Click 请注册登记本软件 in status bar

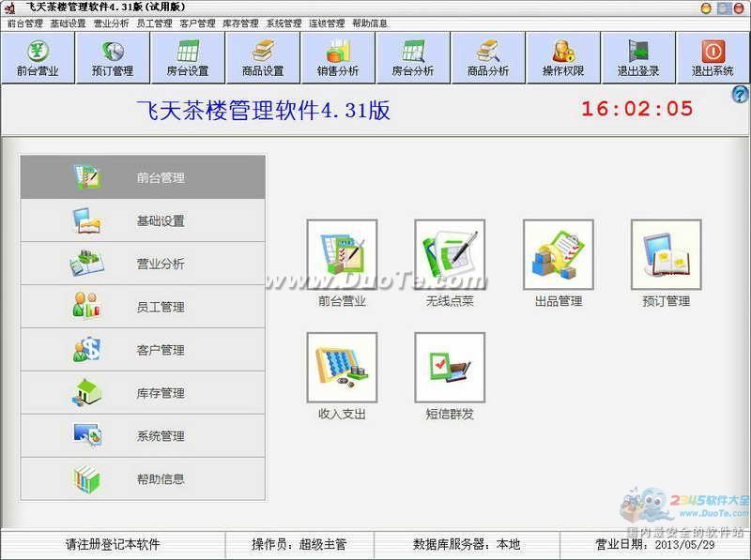113,544
